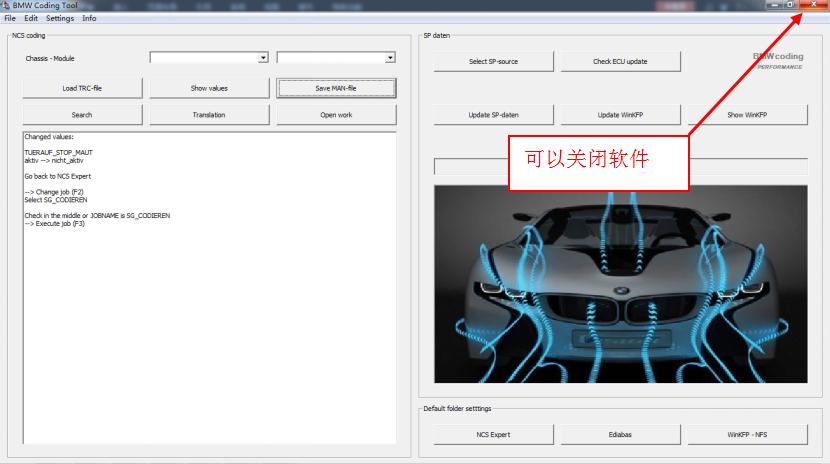Click the 'Select SG_CODIEREN' line
Screen dimensions: 830x464
56,200
